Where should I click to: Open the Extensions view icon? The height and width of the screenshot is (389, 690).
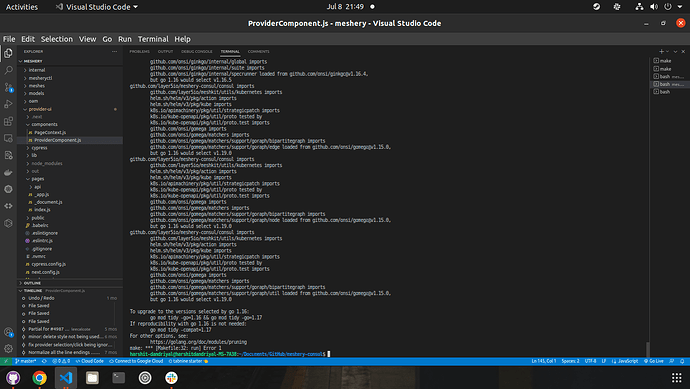8,121
